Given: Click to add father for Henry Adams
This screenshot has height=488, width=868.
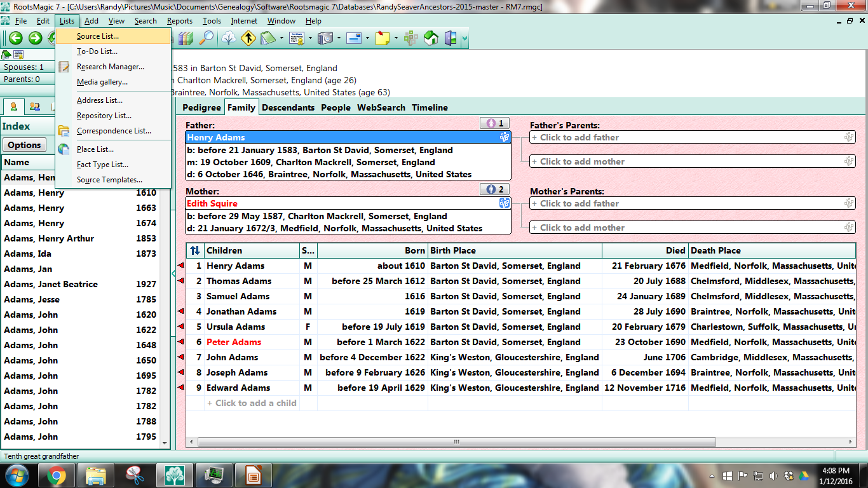Looking at the screenshot, I should 693,137.
